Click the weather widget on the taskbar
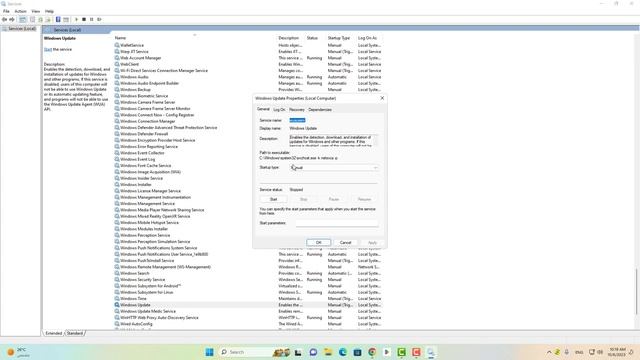 [x=18, y=352]
